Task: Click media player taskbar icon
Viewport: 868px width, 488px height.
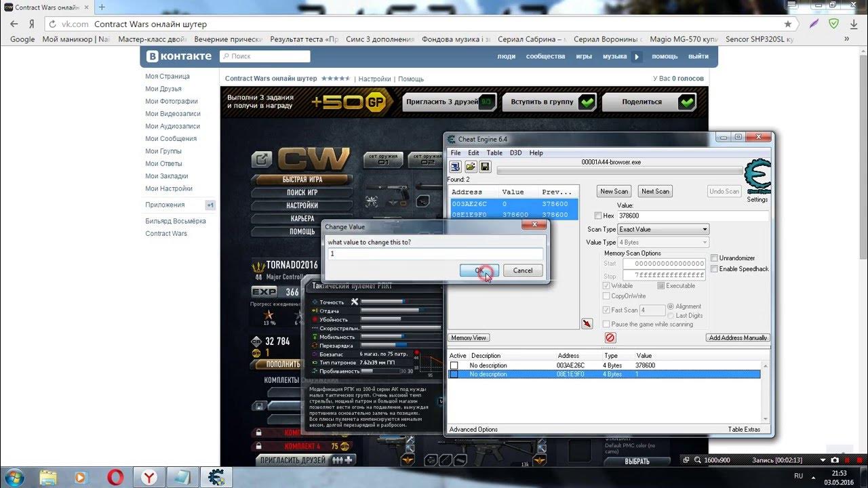Action: click(x=81, y=477)
